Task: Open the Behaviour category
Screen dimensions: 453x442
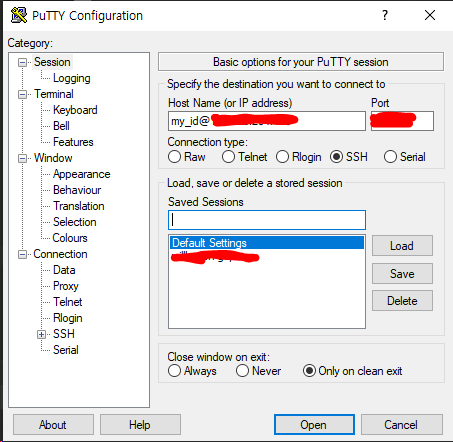Action: pos(77,190)
